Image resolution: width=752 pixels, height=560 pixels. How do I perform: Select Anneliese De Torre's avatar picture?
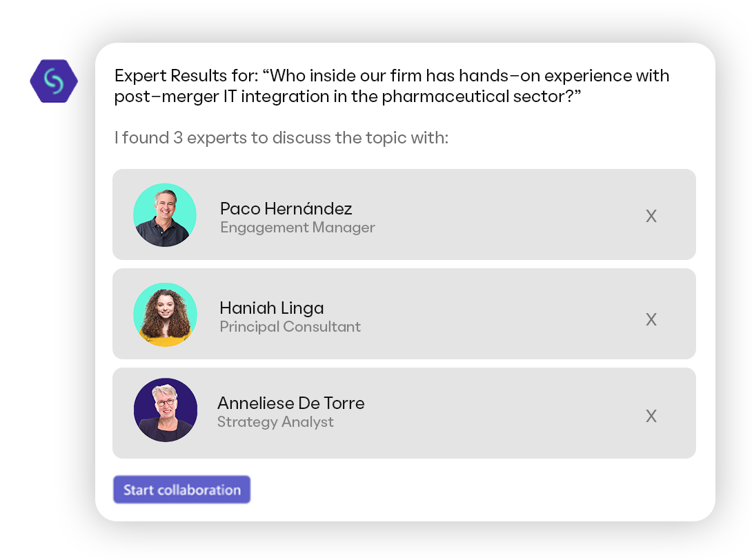[166, 410]
